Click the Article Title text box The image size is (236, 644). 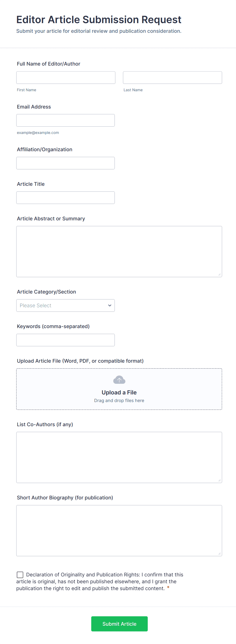[x=65, y=197]
